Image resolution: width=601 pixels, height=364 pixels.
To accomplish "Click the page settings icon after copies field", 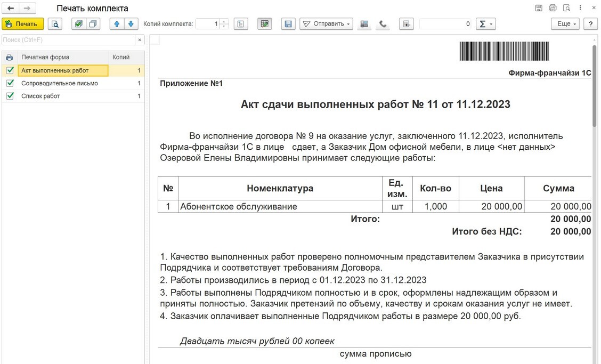I will point(241,24).
